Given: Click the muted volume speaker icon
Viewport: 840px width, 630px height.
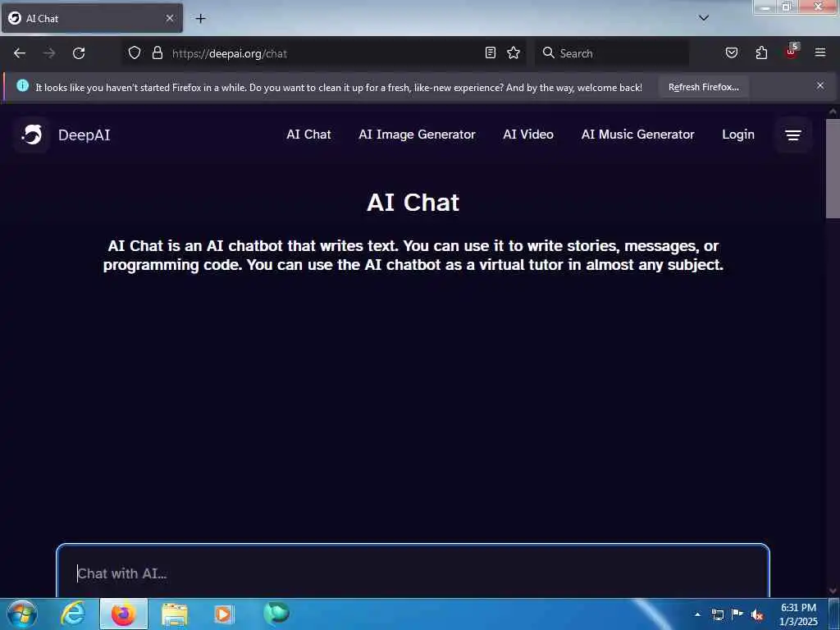Looking at the screenshot, I should [x=757, y=615].
